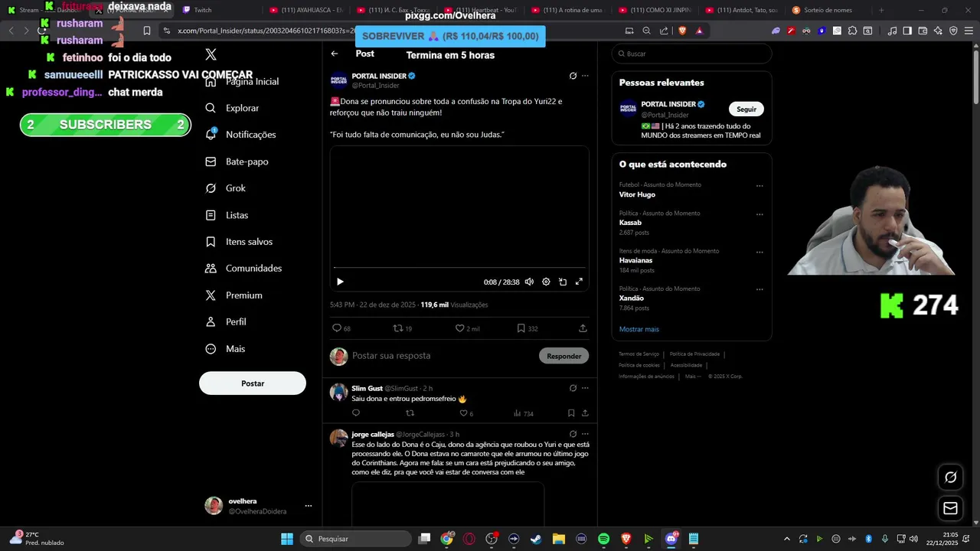Open Notificações in the sidebar
This screenshot has width=980, height=551.
tap(240, 134)
